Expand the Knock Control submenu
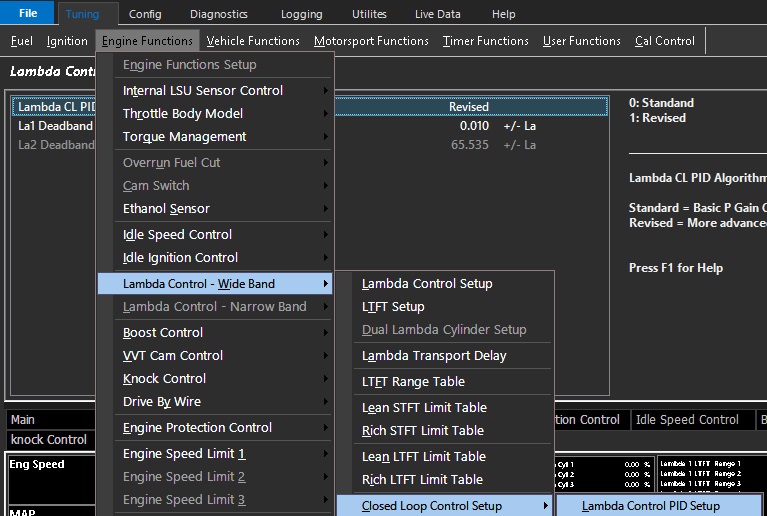Viewport: 767px width, 516px height. click(x=164, y=378)
